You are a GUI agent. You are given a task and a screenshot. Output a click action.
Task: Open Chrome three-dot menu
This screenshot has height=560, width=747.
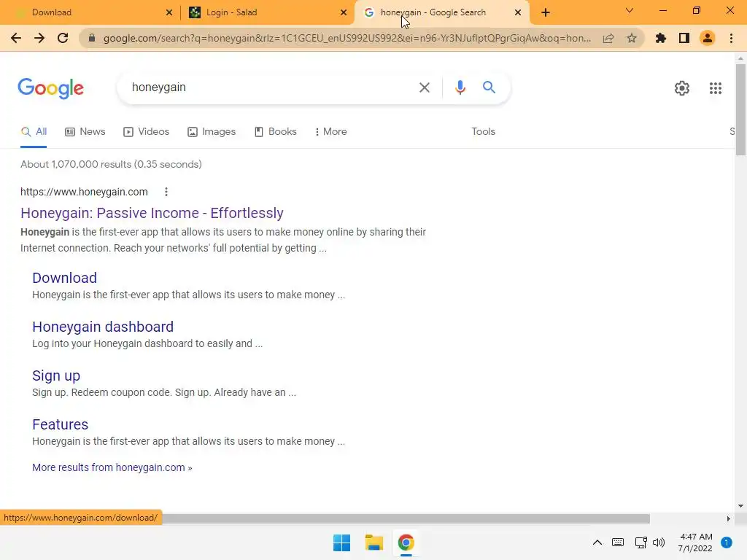click(x=731, y=38)
